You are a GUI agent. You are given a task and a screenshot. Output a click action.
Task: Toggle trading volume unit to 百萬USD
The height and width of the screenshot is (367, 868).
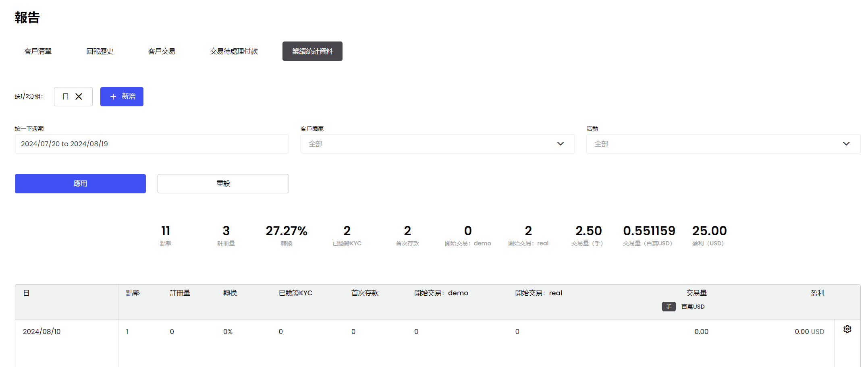(x=693, y=307)
